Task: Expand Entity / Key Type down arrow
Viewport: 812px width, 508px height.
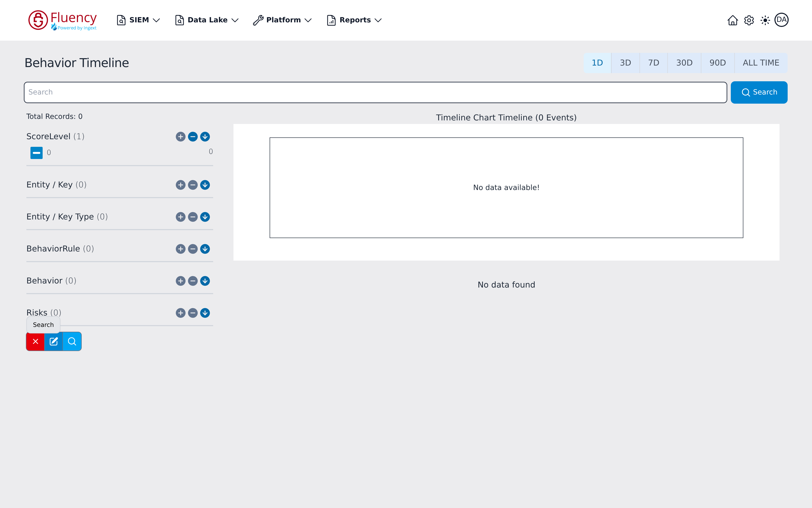Action: [205, 217]
